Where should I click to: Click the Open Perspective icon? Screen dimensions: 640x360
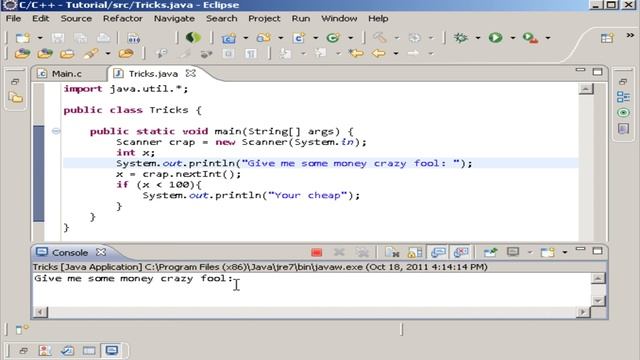[607, 38]
